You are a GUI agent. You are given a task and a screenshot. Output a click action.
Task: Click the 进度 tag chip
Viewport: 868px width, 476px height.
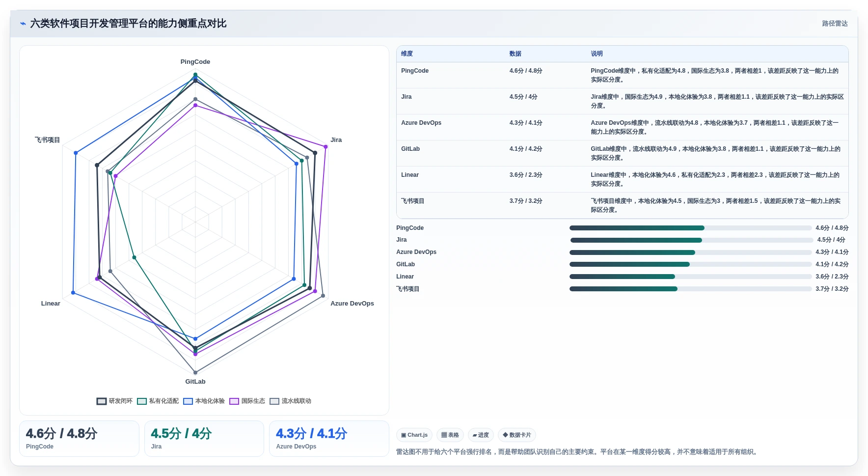(x=481, y=435)
